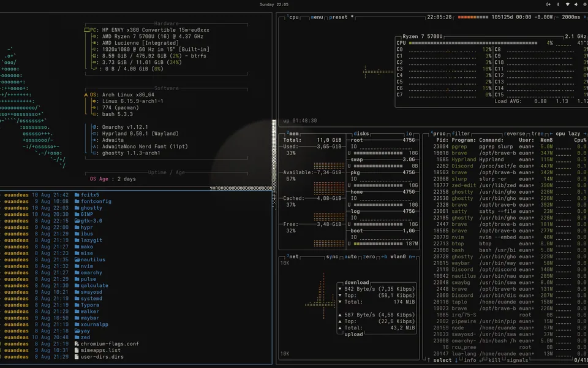The height and width of the screenshot is (368, 588).
Task: Toggle the net box label in btop
Action: 293,256
